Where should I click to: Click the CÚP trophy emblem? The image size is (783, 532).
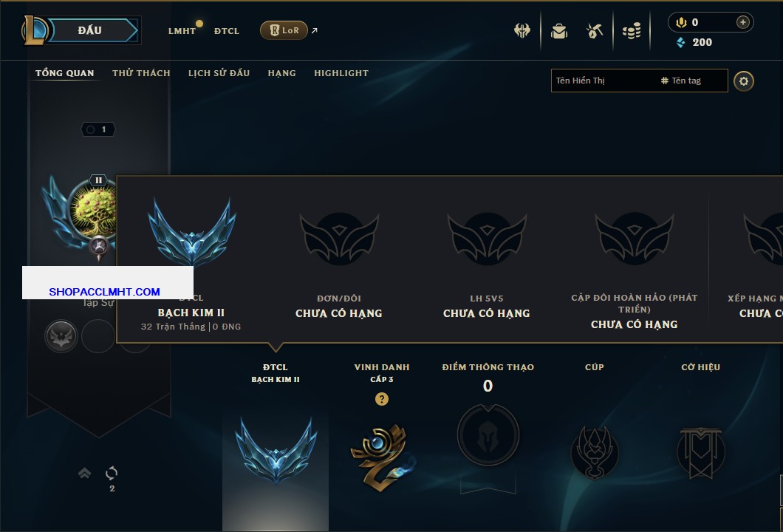(x=594, y=453)
